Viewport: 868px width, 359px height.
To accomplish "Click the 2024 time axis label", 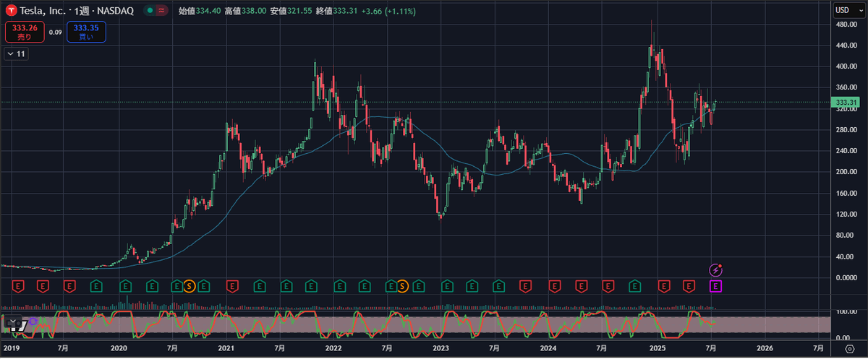I will tap(548, 347).
